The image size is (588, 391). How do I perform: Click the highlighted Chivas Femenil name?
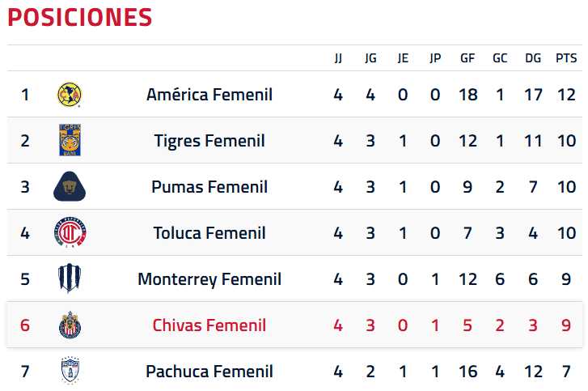209,325
